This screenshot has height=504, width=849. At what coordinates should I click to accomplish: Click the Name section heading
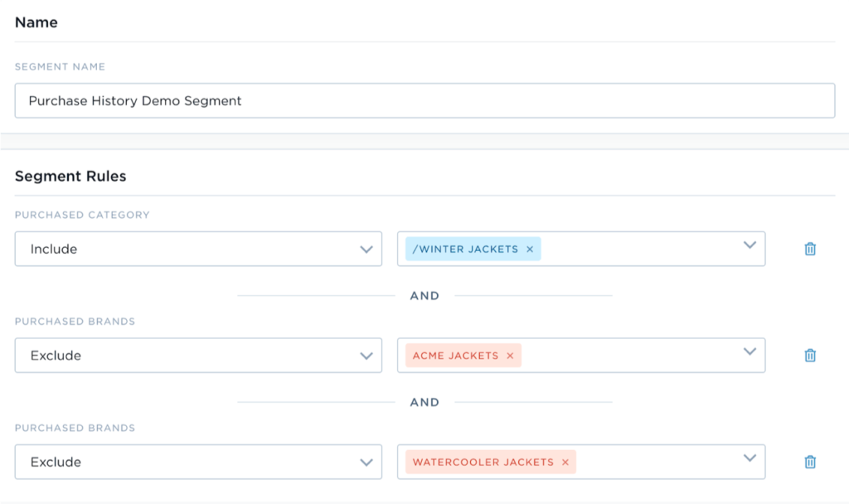pos(36,22)
